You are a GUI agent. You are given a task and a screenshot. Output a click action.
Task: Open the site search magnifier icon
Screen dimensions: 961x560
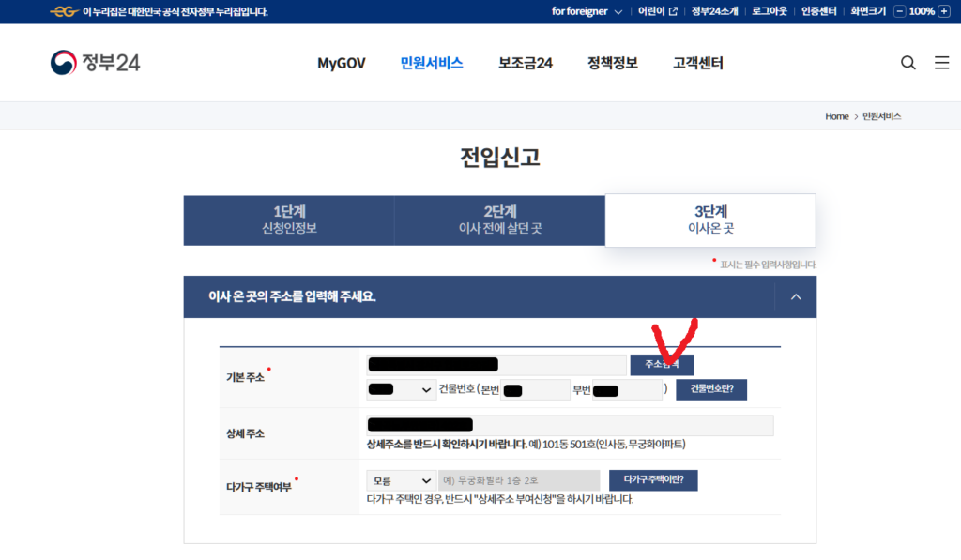pyautogui.click(x=908, y=63)
